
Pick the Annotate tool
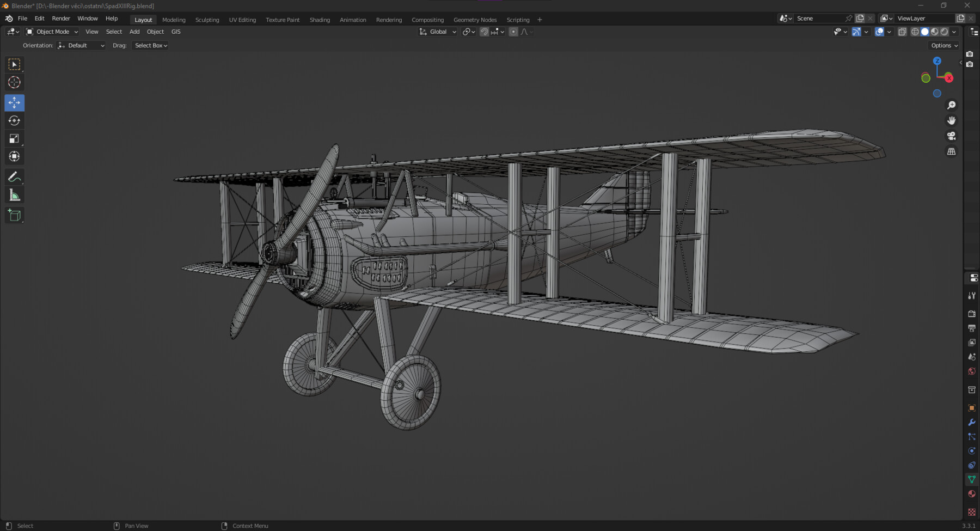point(14,176)
